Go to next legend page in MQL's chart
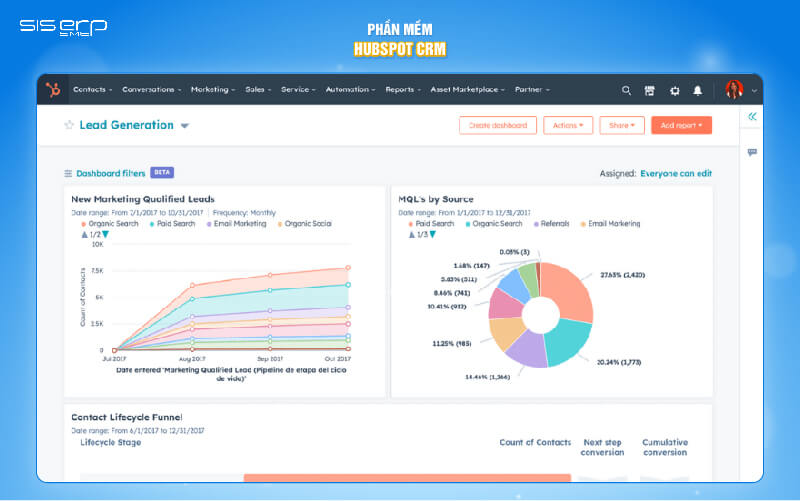Viewport: 800px width, 501px height. pos(432,234)
